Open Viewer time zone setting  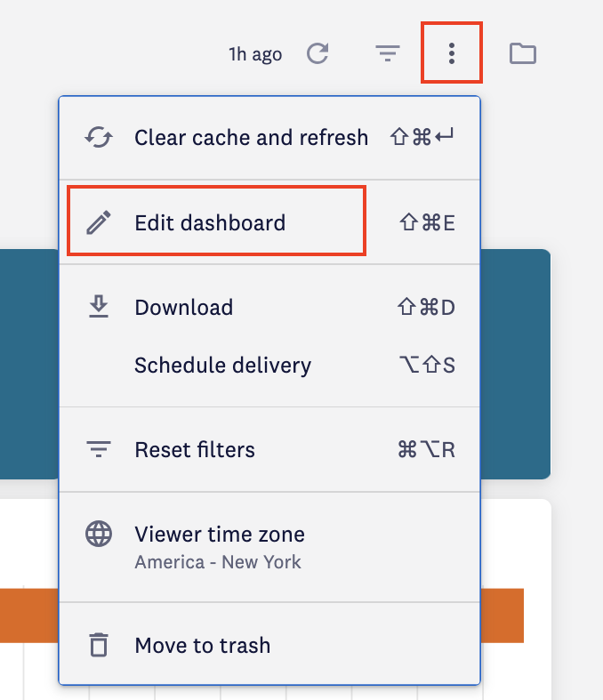[220, 535]
